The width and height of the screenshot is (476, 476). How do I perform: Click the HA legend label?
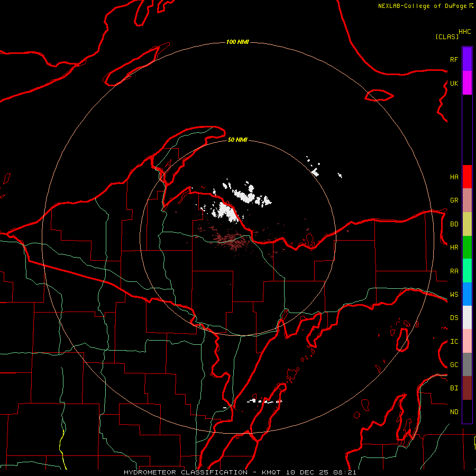(454, 177)
